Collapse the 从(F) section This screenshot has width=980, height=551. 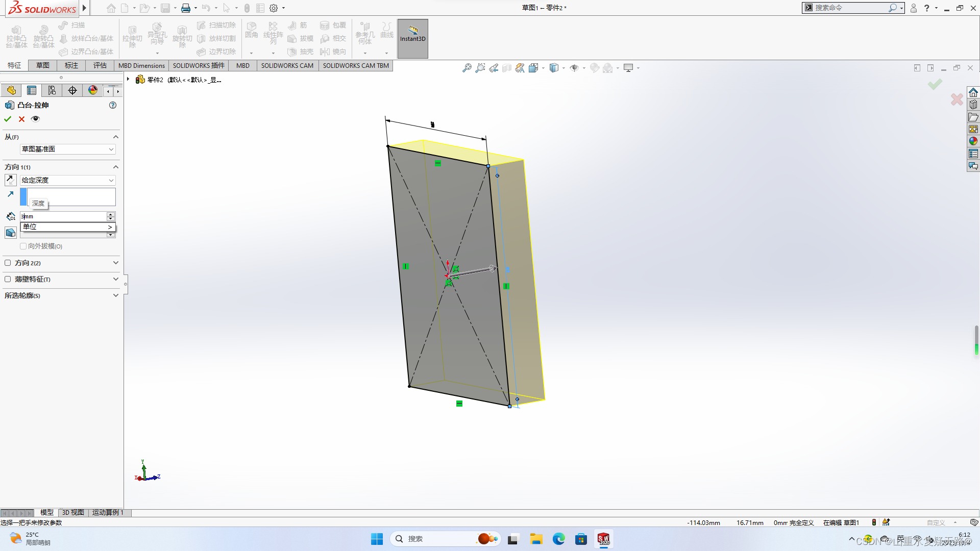[x=115, y=136]
